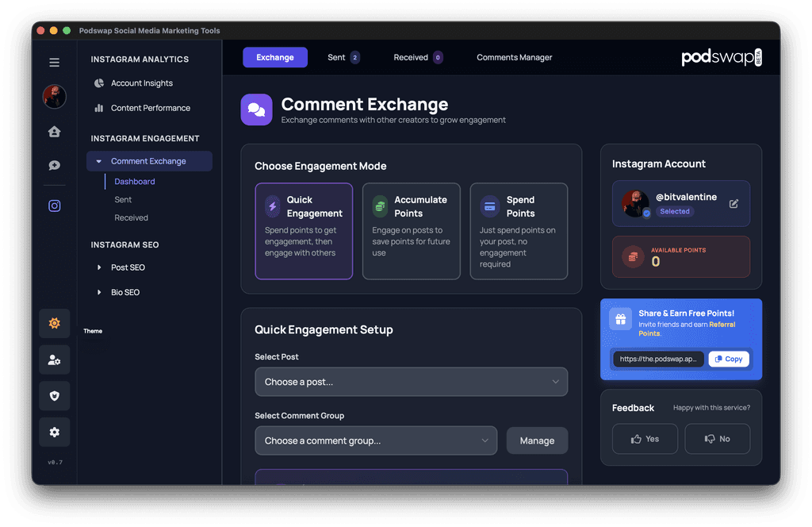Screen dimensions: 812x527
Task: Click the user profile avatar in sidebar
Action: (x=55, y=96)
